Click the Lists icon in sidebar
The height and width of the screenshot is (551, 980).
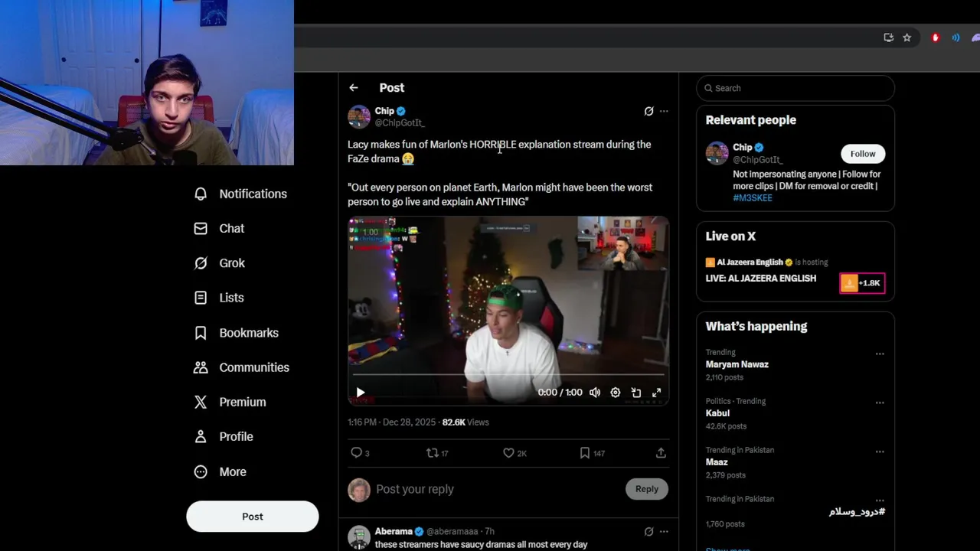click(201, 298)
